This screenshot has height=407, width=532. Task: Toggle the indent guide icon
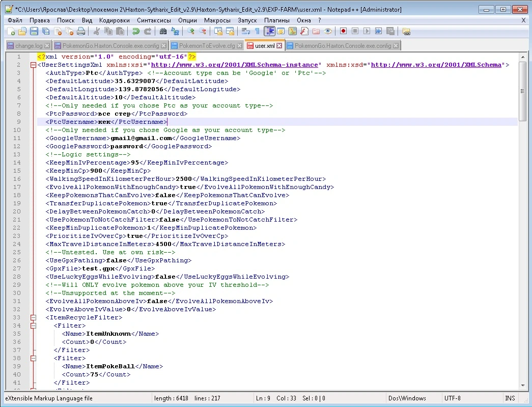tap(269, 32)
